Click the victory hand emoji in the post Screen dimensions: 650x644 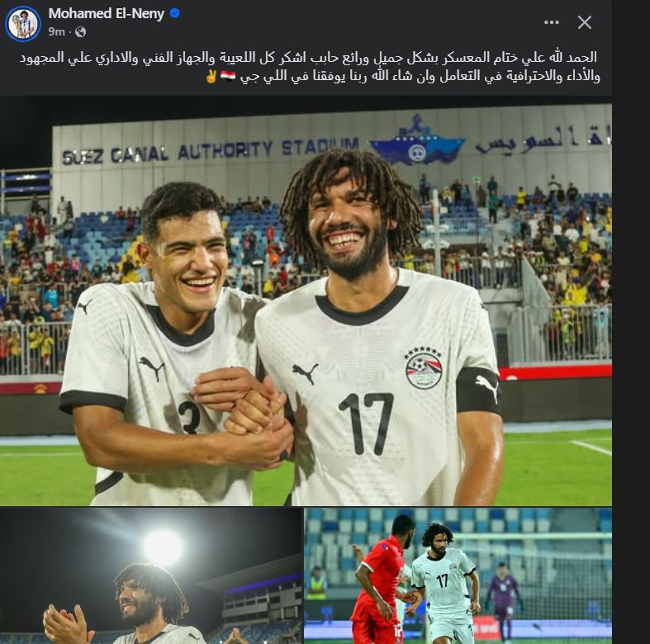[x=211, y=76]
